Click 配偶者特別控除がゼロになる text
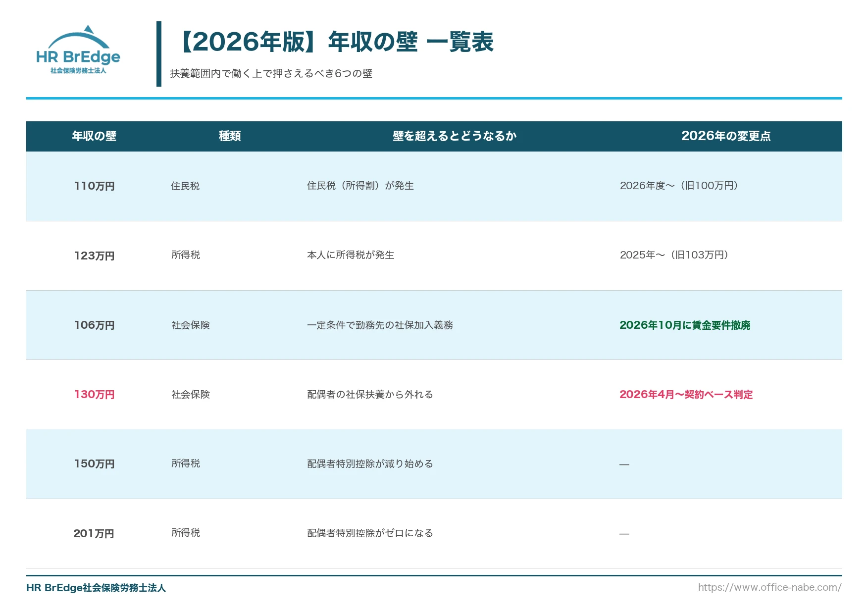 (370, 533)
